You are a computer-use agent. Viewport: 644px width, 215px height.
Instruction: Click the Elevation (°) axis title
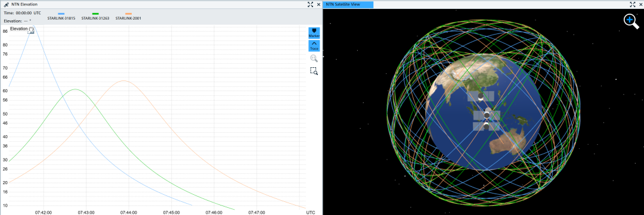point(21,29)
